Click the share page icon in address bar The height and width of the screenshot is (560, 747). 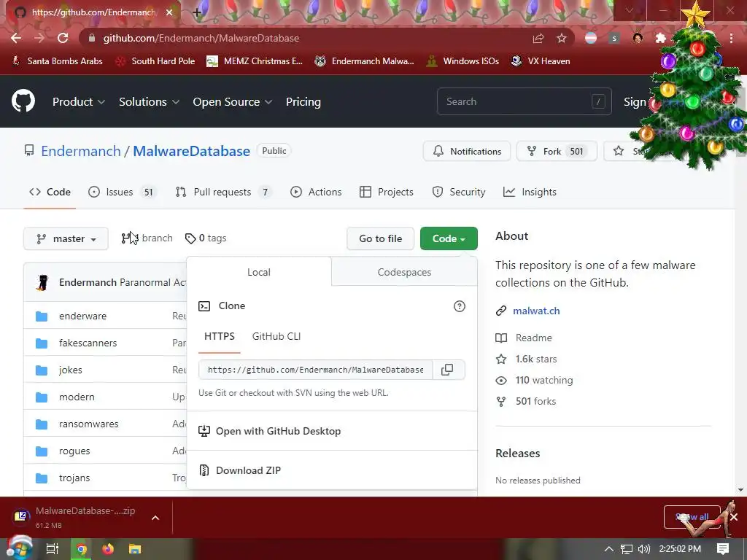[538, 38]
